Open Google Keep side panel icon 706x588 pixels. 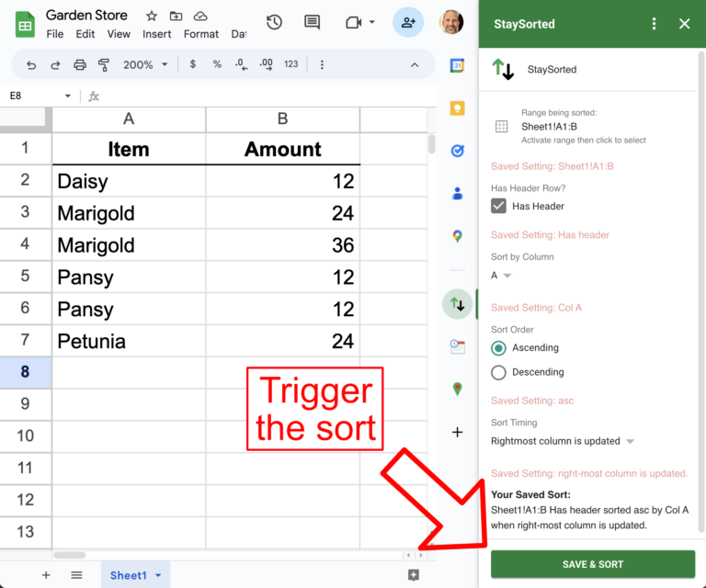458,108
